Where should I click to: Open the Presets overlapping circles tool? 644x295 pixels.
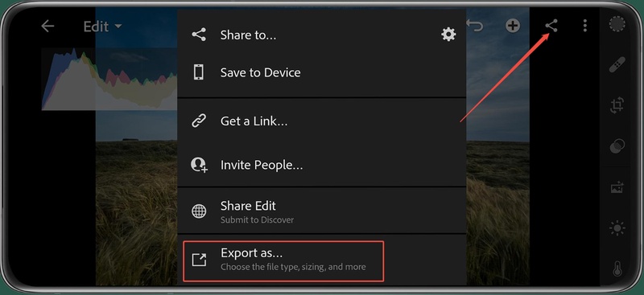point(617,146)
